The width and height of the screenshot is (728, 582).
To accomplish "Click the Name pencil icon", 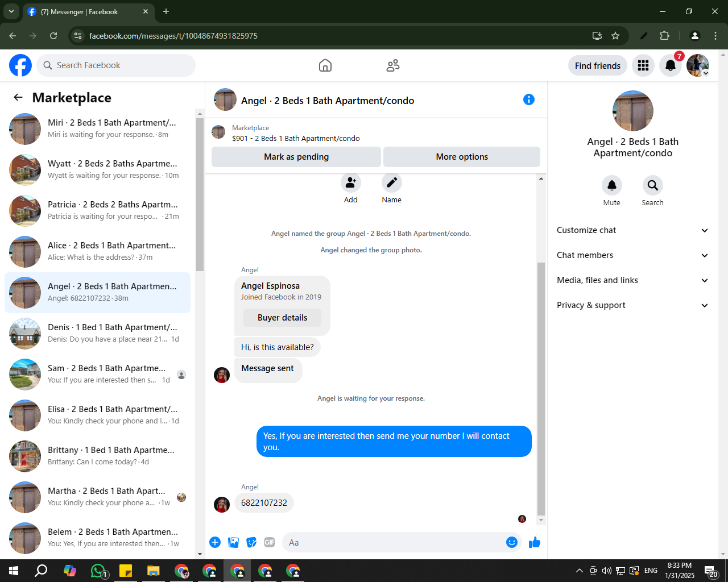I will (392, 182).
